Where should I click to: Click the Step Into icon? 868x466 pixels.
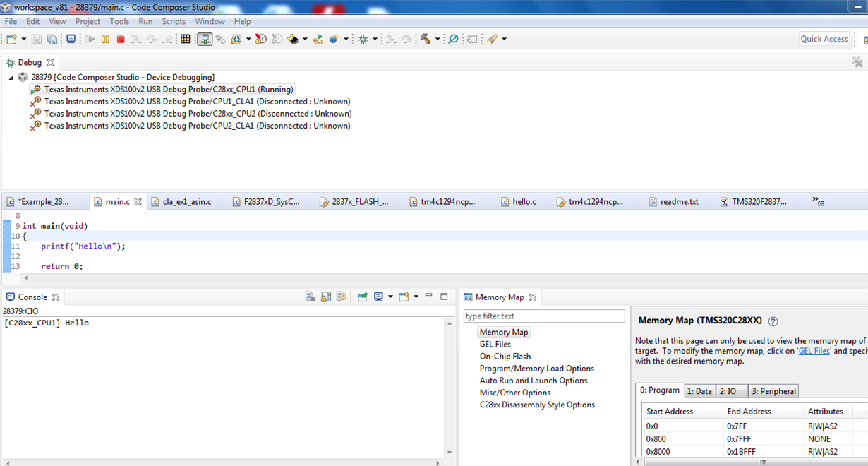(x=136, y=40)
